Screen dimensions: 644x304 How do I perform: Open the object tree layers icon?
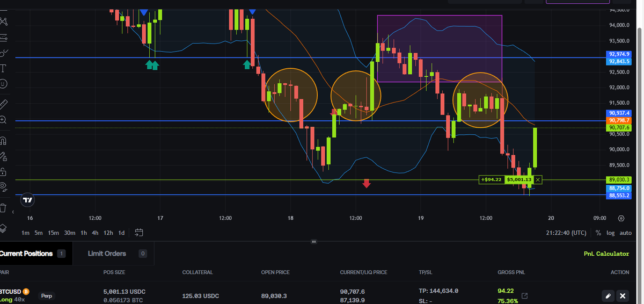[x=4, y=228]
